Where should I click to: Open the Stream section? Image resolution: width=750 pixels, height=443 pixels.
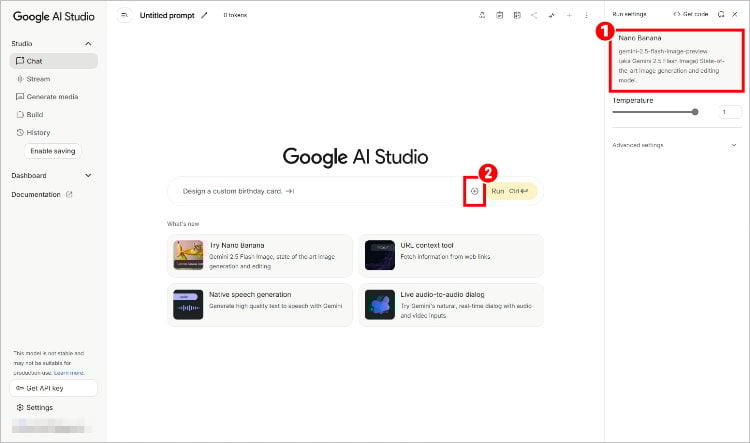click(x=54, y=79)
